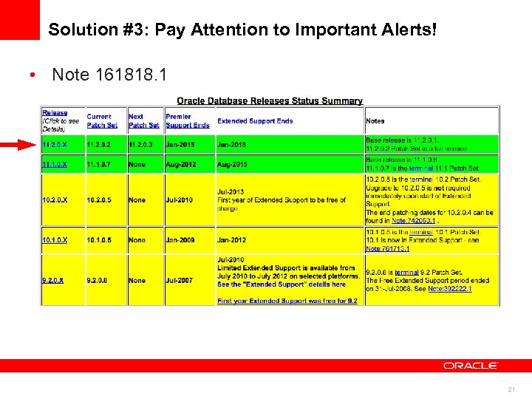Click the slide title 'Solution #3: Pay Attention to Important Alerts!'
This screenshot has height=399, width=532.
click(x=242, y=29)
